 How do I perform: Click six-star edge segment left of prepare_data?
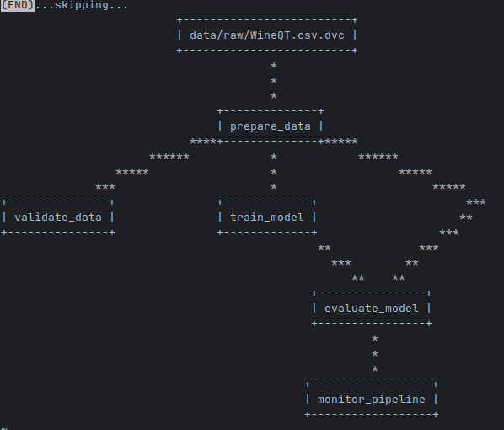tap(169, 157)
